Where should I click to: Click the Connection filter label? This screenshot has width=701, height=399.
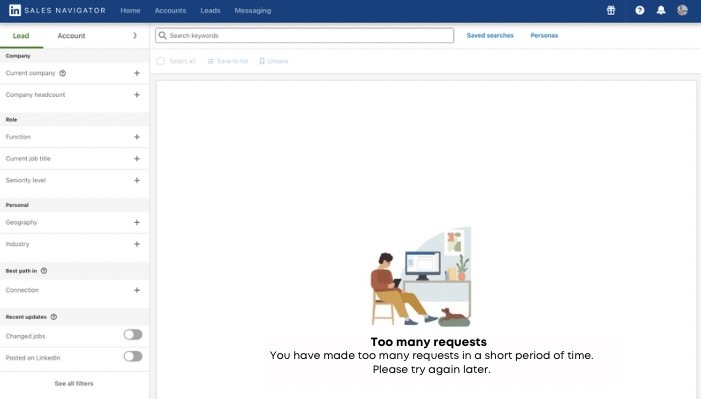[x=22, y=290]
